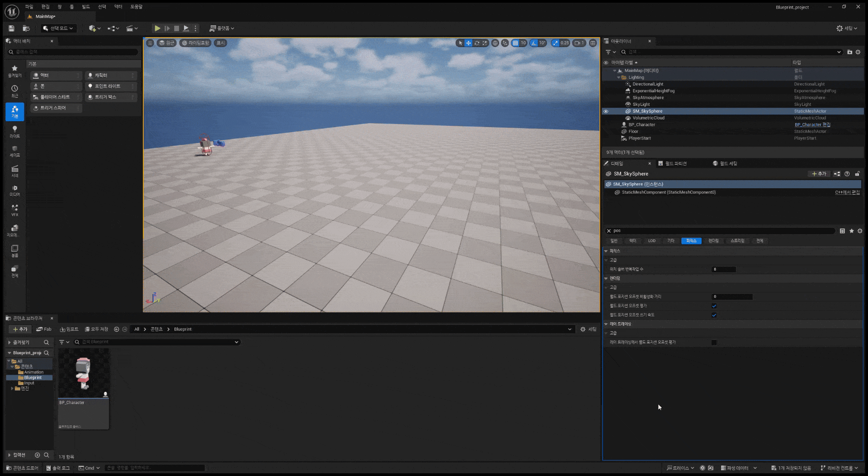Toggle grid snapping icon in viewport
868x476 pixels.
[515, 43]
